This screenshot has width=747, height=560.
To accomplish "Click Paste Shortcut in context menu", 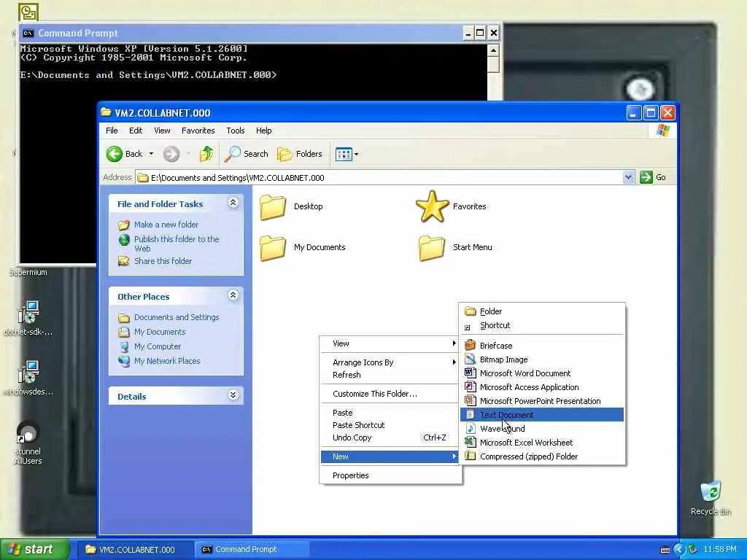I will coord(390,425).
